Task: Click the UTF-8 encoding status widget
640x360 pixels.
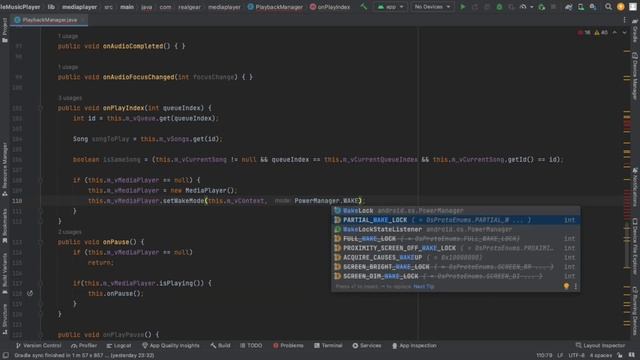Action: click(x=576, y=356)
